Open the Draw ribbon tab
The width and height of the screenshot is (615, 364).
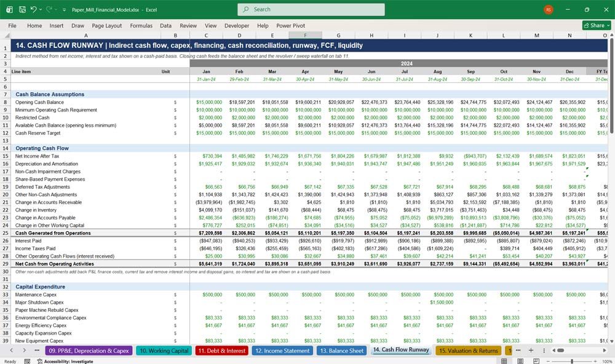point(77,25)
